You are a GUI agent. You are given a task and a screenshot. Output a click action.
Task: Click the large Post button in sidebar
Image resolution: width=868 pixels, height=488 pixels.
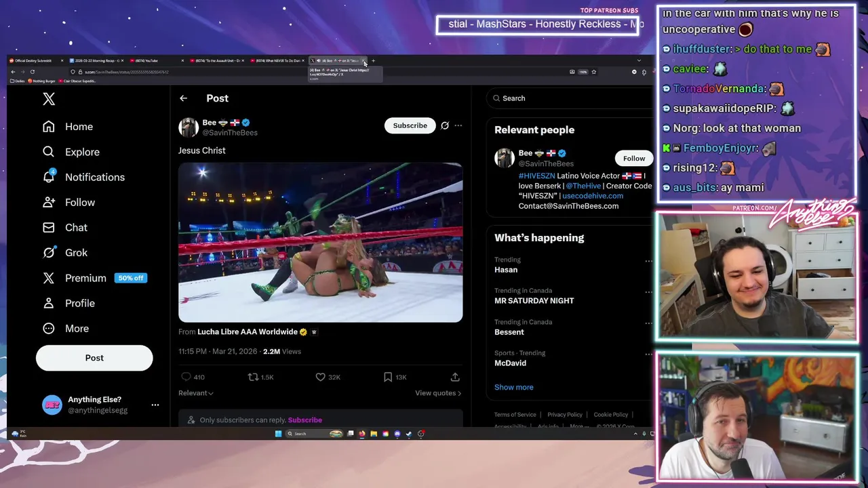point(94,358)
